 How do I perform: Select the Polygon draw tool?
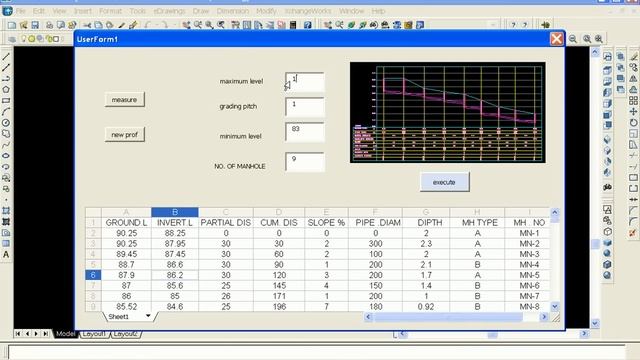coord(6,89)
